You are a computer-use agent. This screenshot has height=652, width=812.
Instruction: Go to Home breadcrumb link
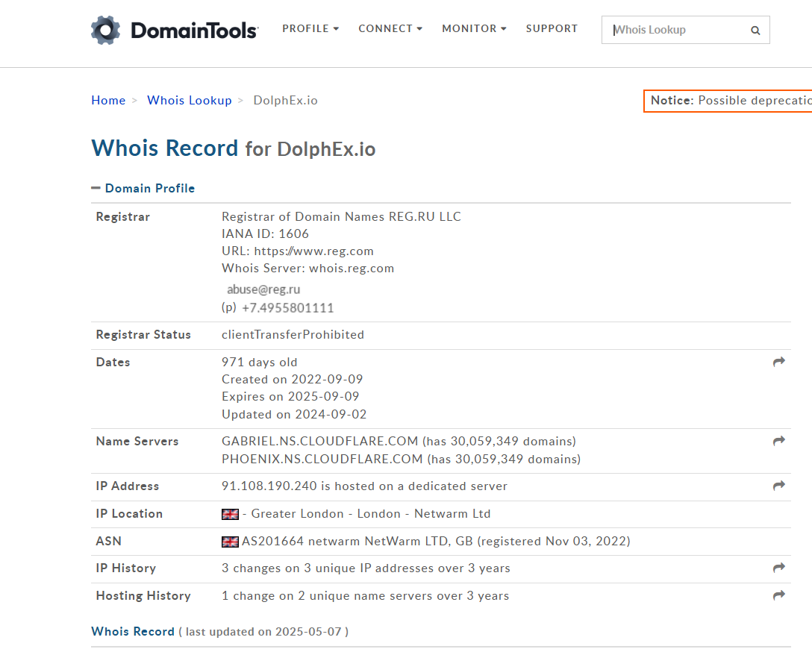(108, 101)
